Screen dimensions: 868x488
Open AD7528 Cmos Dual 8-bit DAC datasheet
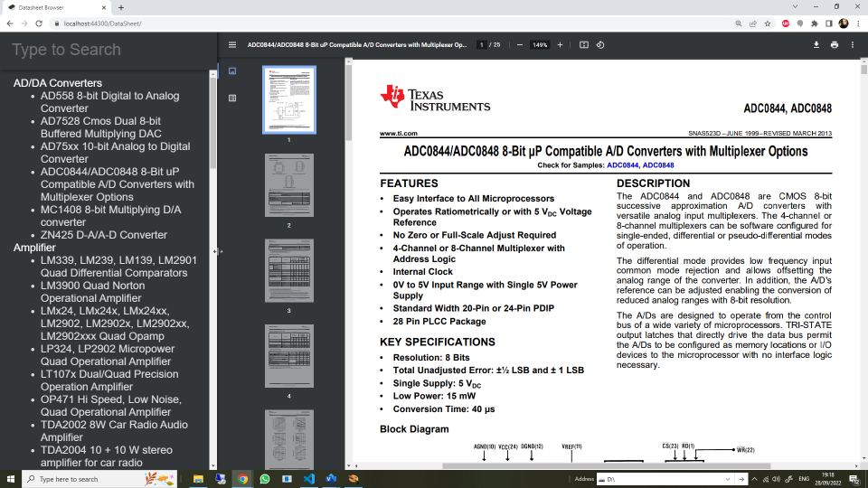tap(100, 127)
